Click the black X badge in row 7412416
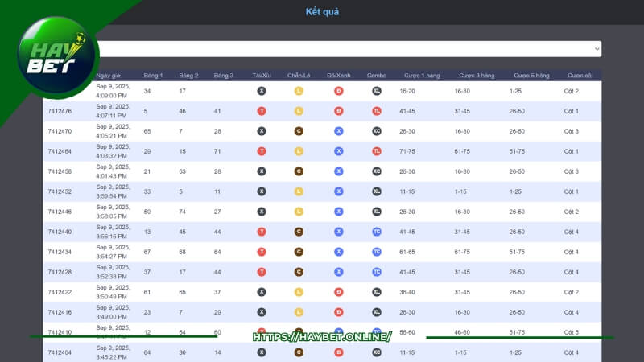The width and height of the screenshot is (644, 362). [262, 312]
